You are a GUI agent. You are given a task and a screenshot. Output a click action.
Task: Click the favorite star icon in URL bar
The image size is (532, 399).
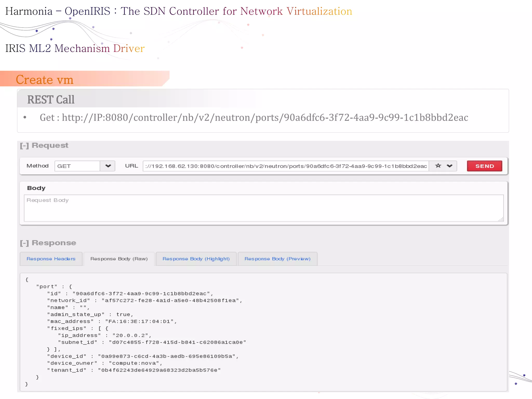point(438,166)
